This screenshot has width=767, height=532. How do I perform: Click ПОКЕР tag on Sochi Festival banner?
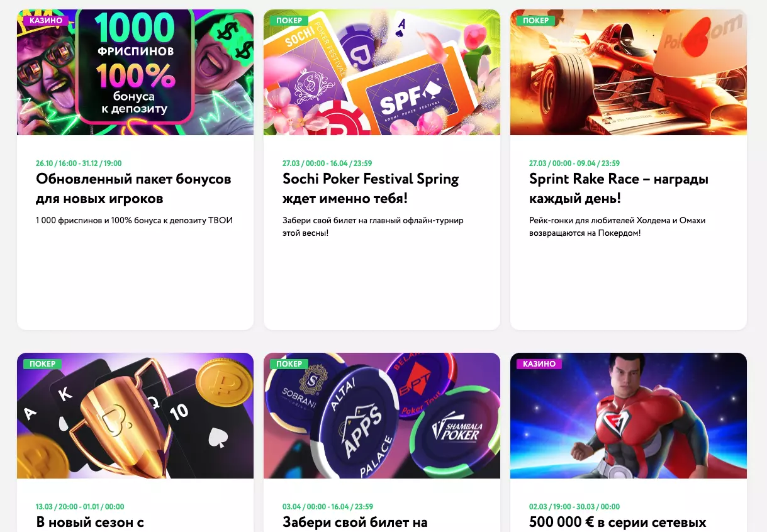[x=289, y=20]
